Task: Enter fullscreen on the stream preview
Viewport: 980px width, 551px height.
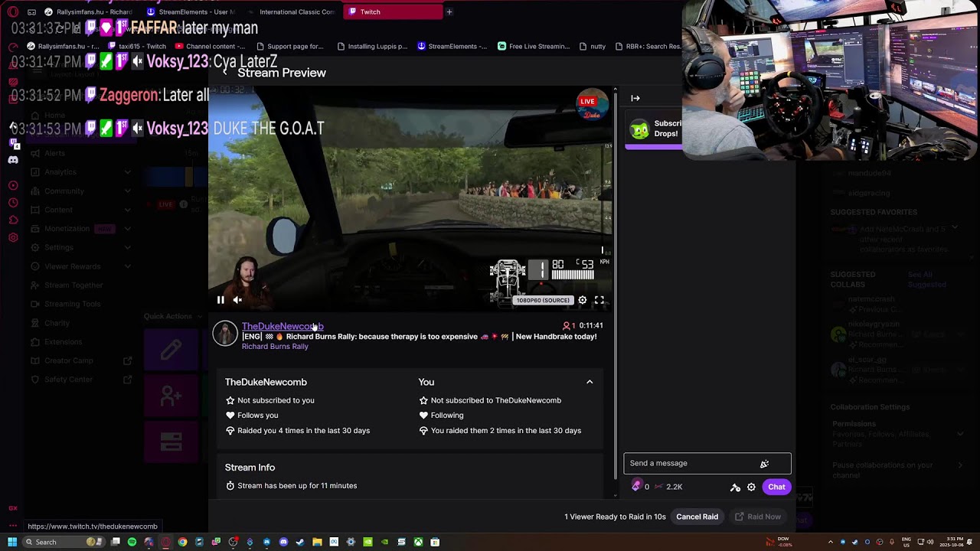Action: coord(599,301)
